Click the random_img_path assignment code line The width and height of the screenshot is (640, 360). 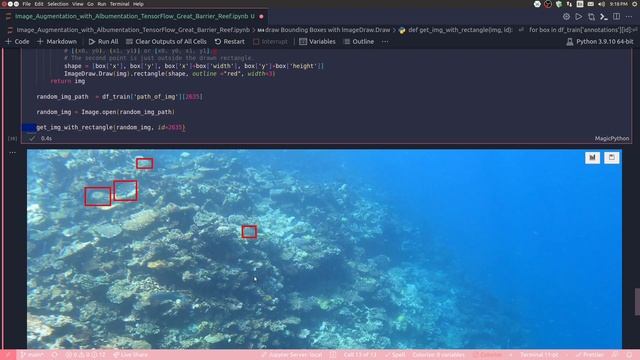coord(119,97)
